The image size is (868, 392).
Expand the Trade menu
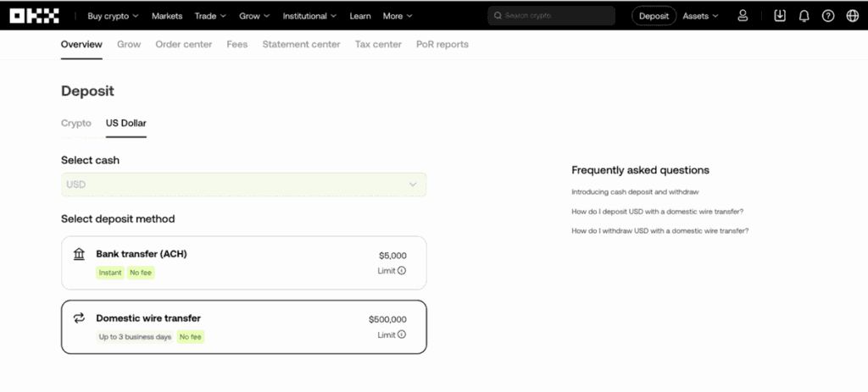[x=210, y=16]
